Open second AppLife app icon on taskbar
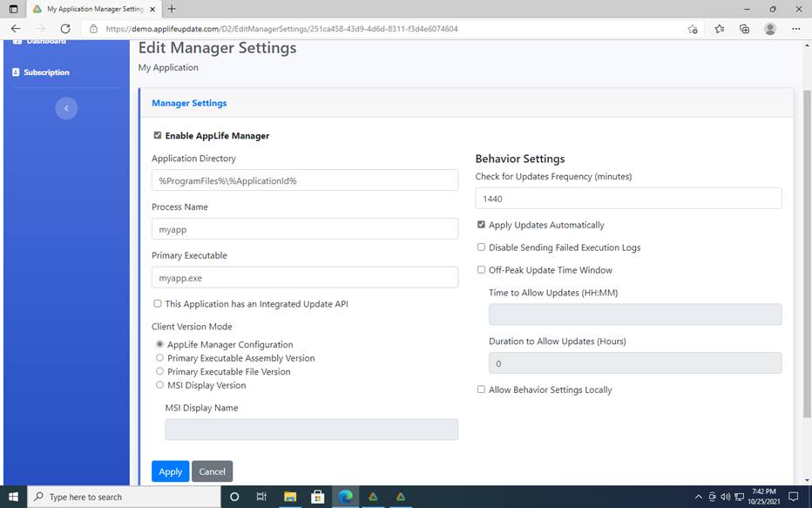812x508 pixels. point(400,497)
